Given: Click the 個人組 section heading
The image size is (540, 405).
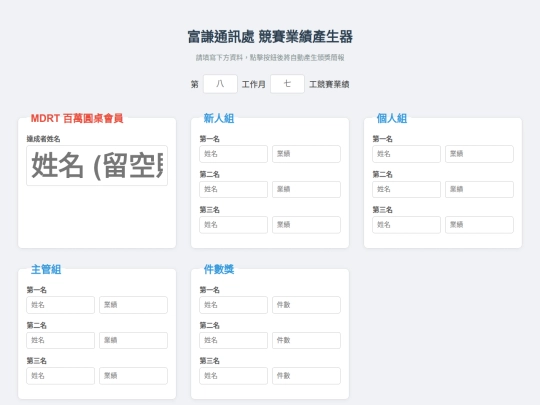Looking at the screenshot, I should point(392,118).
